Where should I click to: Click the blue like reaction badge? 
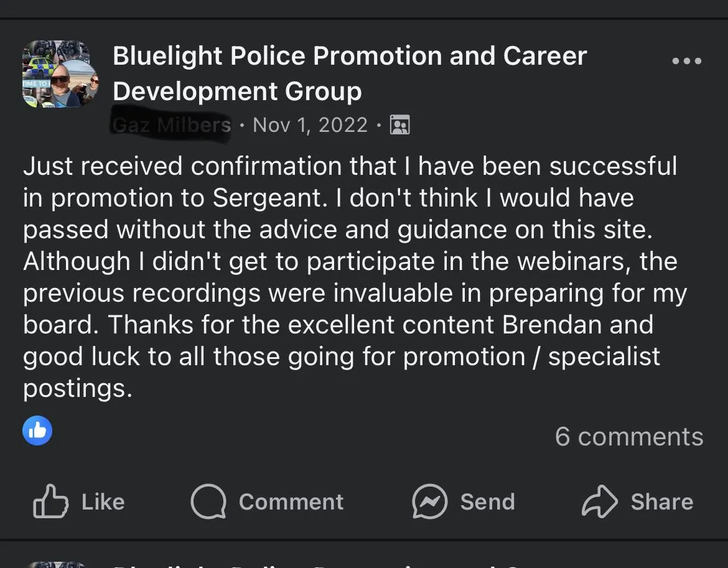[37, 431]
